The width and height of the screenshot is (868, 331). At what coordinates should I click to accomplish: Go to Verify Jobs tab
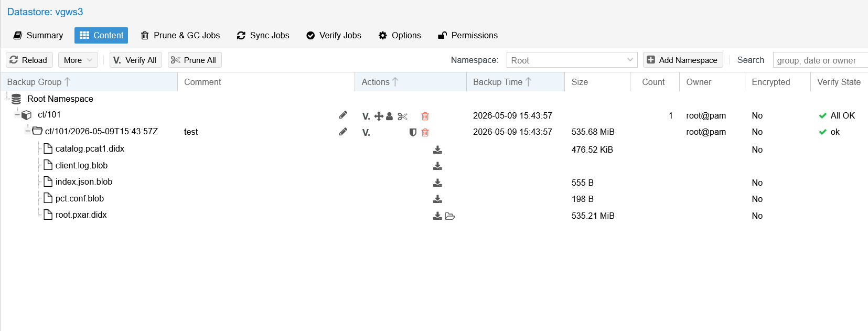click(x=334, y=35)
